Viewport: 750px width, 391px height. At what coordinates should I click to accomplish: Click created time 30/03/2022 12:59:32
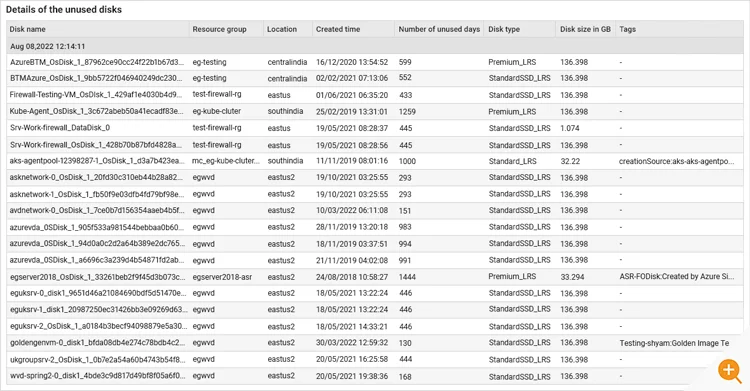(352, 343)
